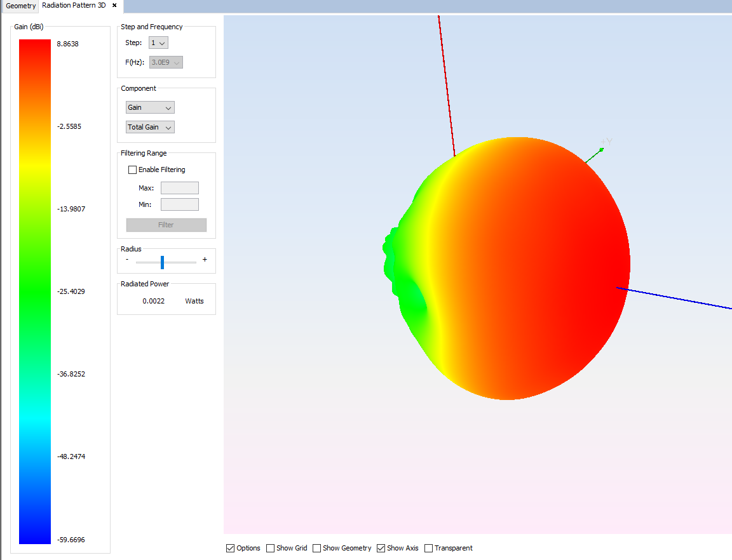Enable the Filtering checkbox
Image resolution: width=732 pixels, height=560 pixels.
[x=132, y=170]
